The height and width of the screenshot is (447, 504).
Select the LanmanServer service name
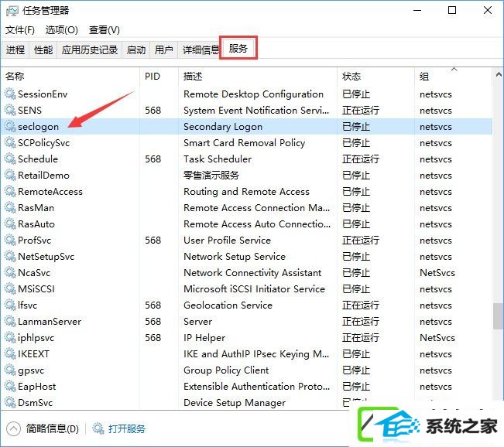50,322
